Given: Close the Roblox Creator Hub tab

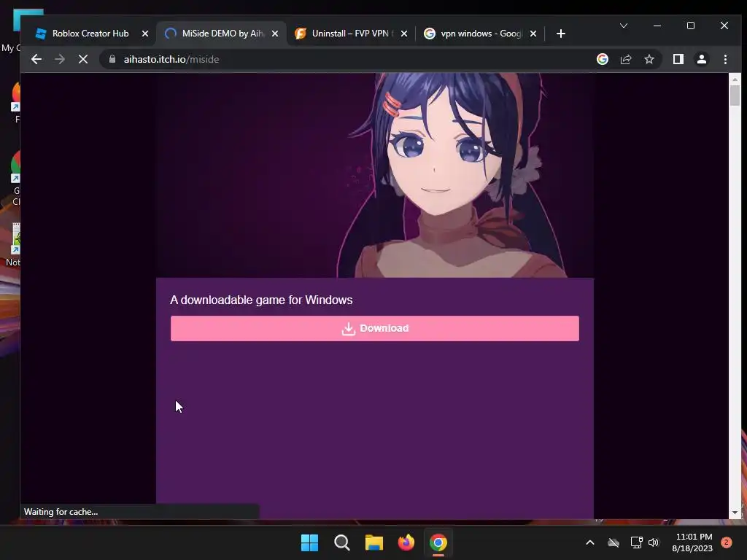Looking at the screenshot, I should [x=145, y=34].
